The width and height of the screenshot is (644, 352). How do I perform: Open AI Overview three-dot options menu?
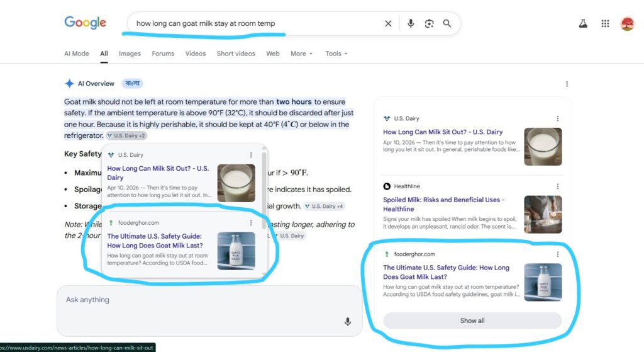point(567,84)
